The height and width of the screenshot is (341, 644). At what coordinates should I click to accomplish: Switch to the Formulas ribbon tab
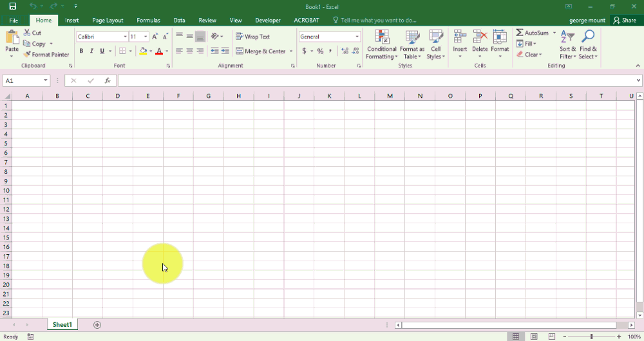tap(148, 21)
